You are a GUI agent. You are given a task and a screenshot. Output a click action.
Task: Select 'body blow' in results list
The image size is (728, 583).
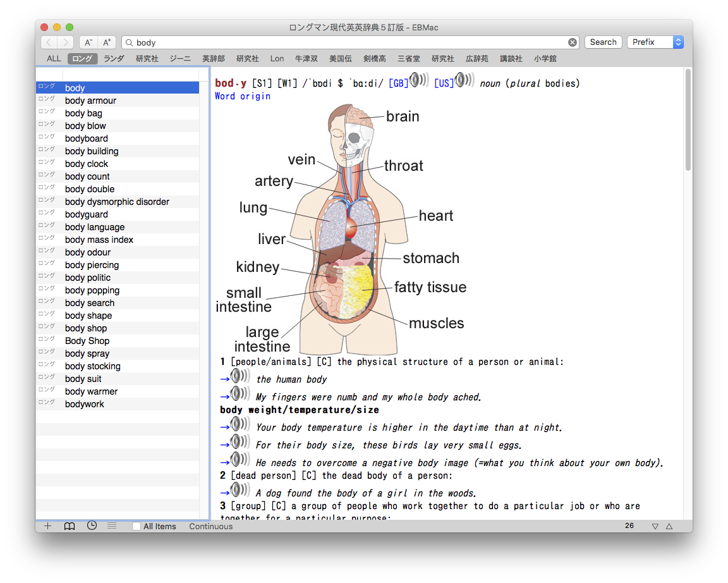tap(118, 126)
